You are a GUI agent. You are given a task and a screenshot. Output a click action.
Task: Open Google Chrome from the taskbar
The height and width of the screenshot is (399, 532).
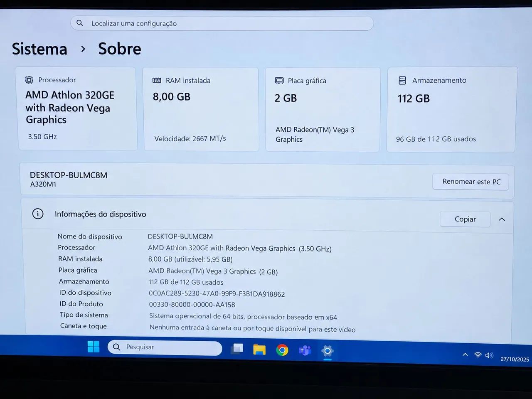282,350
